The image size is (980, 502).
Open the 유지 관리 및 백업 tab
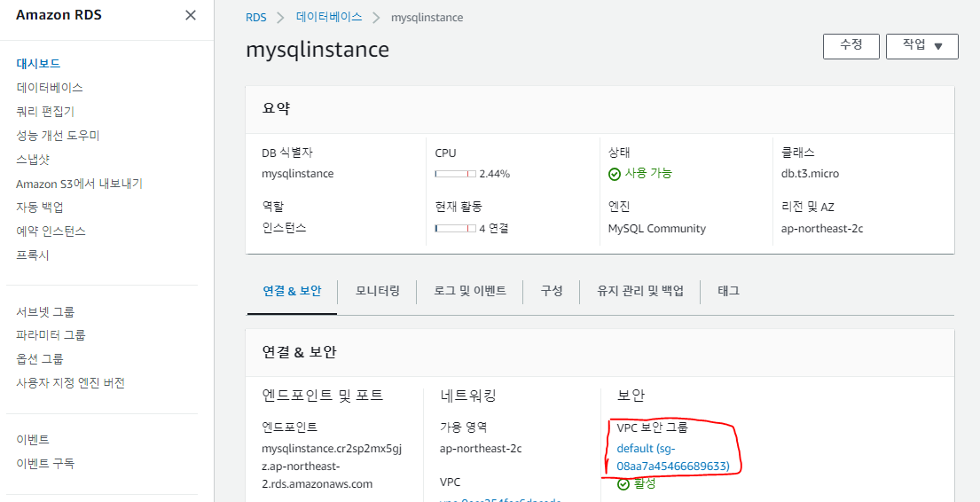[x=640, y=291]
